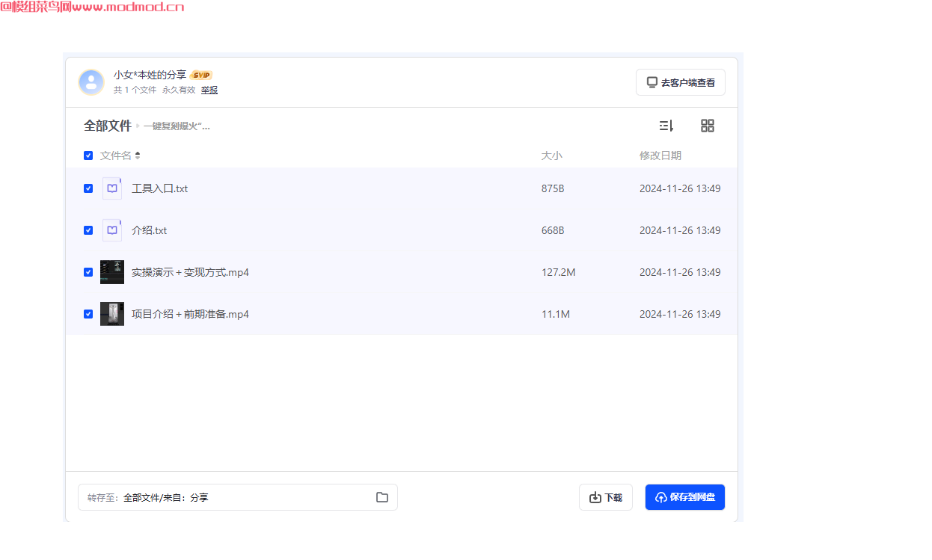
Task: Open the file 介绍.txt
Action: (149, 230)
